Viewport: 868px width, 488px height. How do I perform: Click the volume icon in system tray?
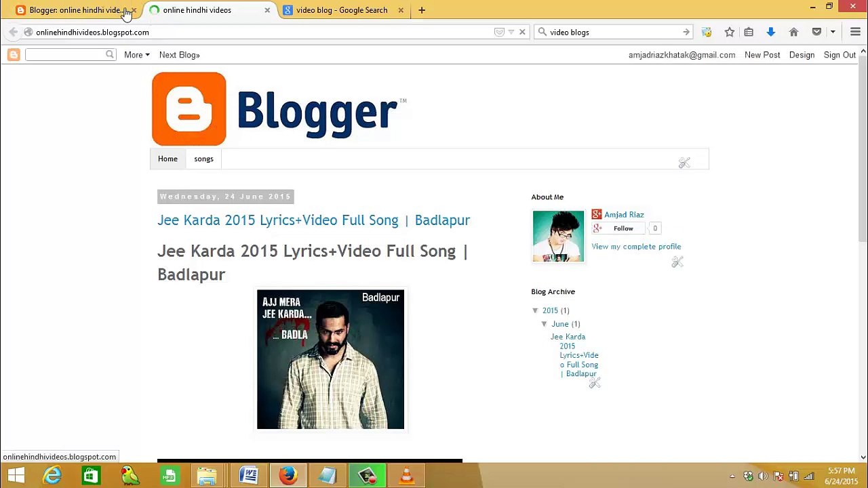763,476
